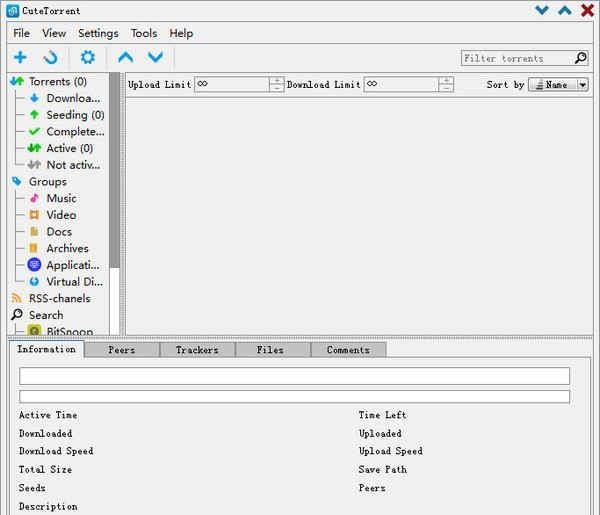Click the upper progress bar in Information
This screenshot has width=600, height=515.
pyautogui.click(x=294, y=376)
